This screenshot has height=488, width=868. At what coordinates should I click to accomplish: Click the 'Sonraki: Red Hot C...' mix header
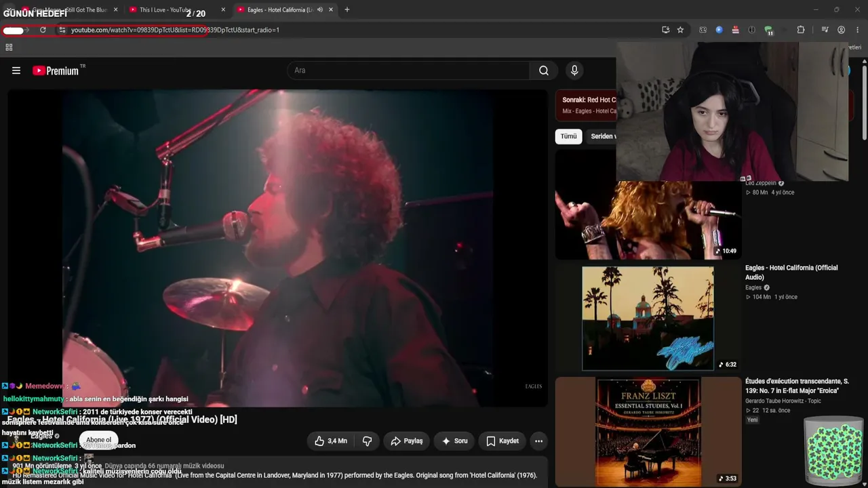click(589, 100)
